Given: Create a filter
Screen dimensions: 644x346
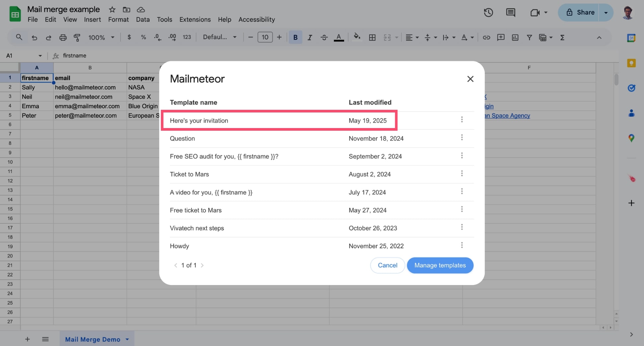Looking at the screenshot, I should tap(530, 37).
